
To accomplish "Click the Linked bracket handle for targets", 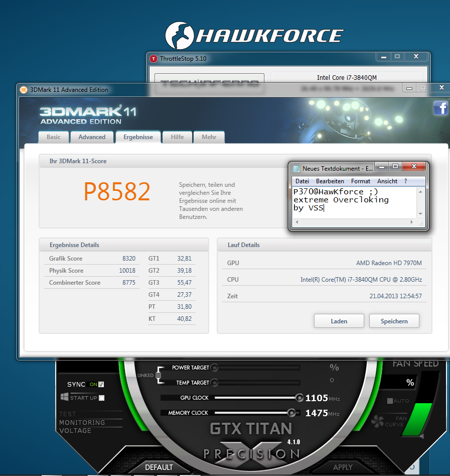I will click(x=159, y=375).
